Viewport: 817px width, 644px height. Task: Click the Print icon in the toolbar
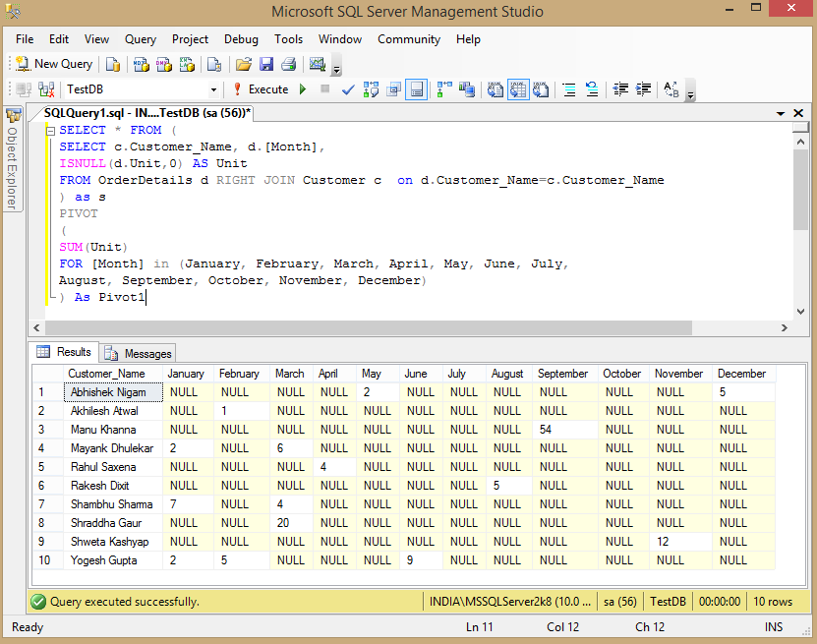(288, 64)
